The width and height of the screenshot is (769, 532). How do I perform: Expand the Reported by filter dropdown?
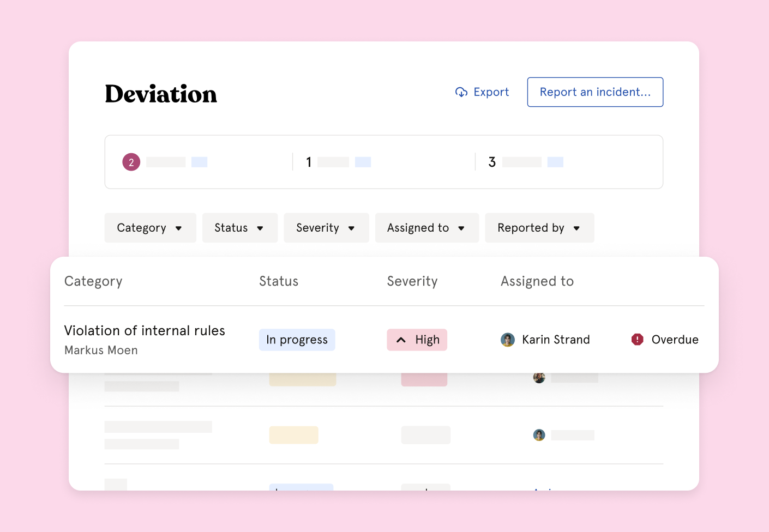click(x=539, y=228)
